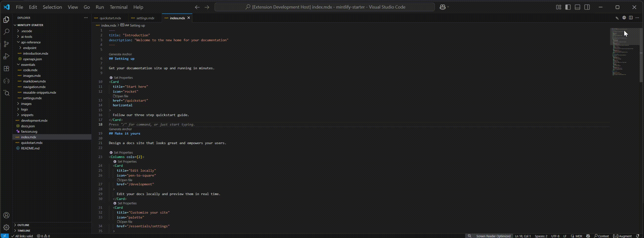Open the Search view in the activity bar
The image size is (644, 238).
pos(7,32)
